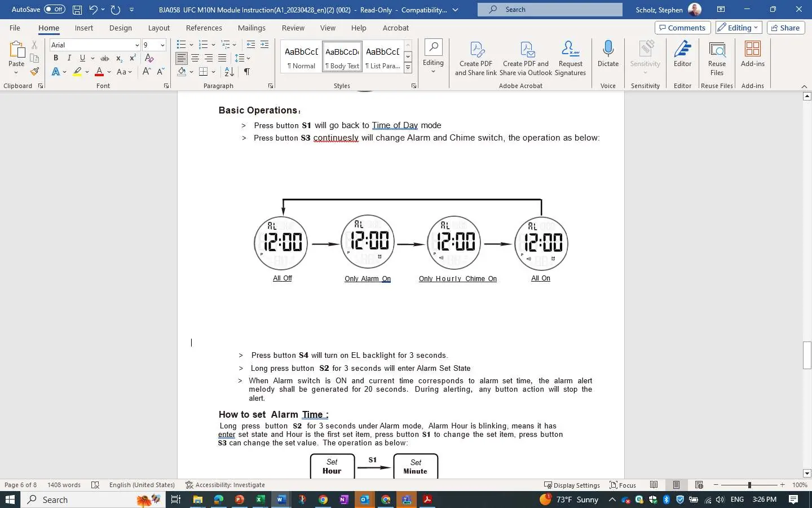
Task: Justify the paragraph text
Action: pos(222,58)
